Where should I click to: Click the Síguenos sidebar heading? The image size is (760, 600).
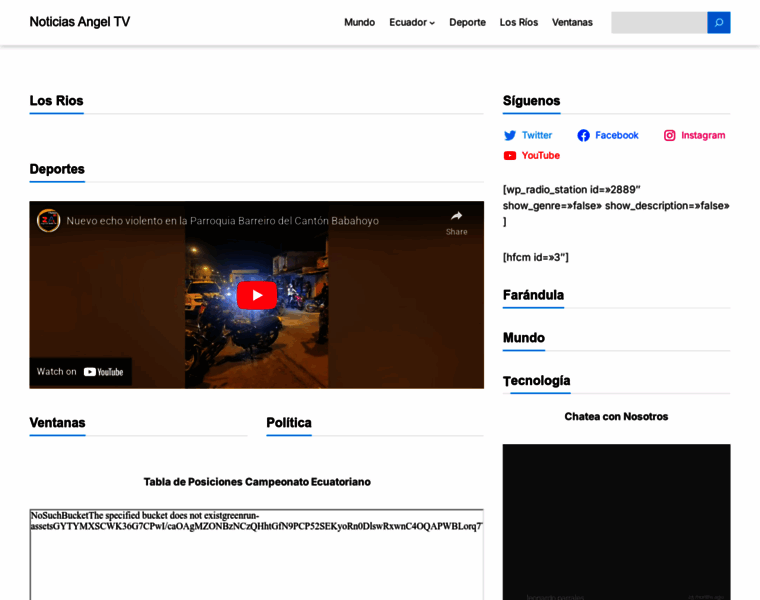pyautogui.click(x=531, y=101)
